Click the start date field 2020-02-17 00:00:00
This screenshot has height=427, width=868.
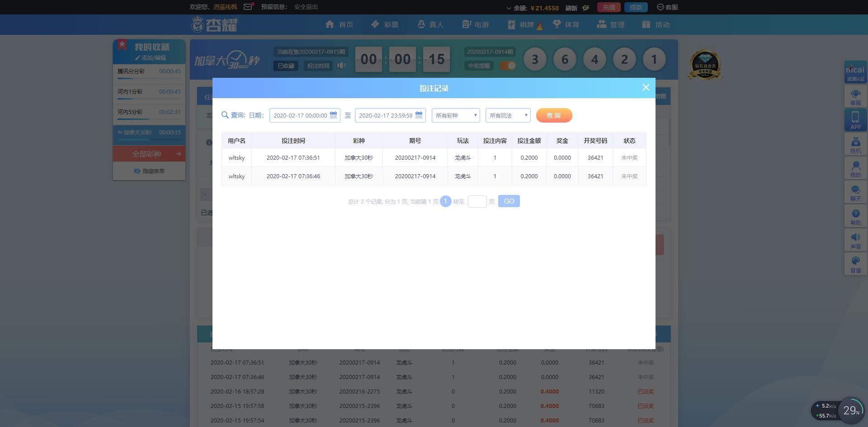[305, 115]
